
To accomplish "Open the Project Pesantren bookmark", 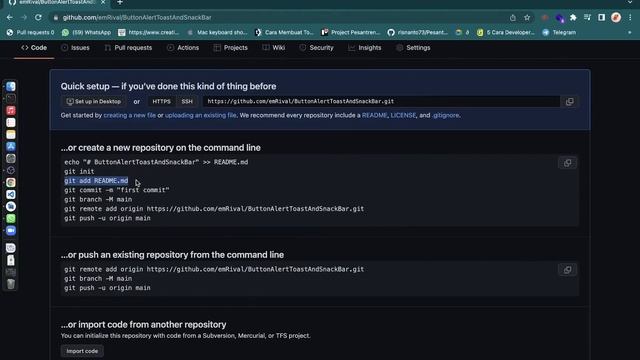I will (x=351, y=32).
